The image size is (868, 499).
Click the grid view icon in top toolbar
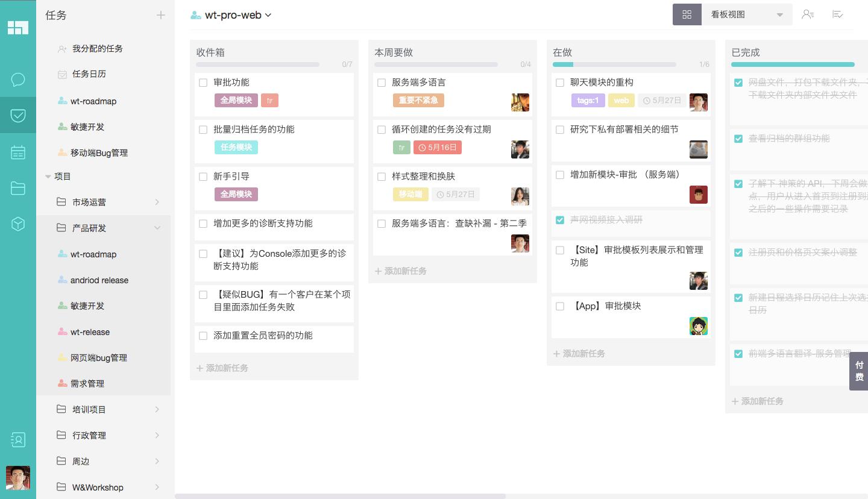point(687,14)
